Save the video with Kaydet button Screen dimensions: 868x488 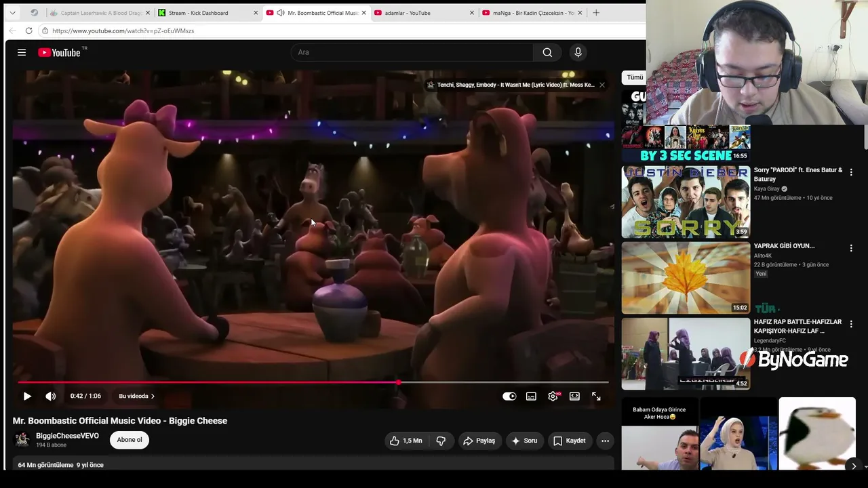(x=570, y=441)
